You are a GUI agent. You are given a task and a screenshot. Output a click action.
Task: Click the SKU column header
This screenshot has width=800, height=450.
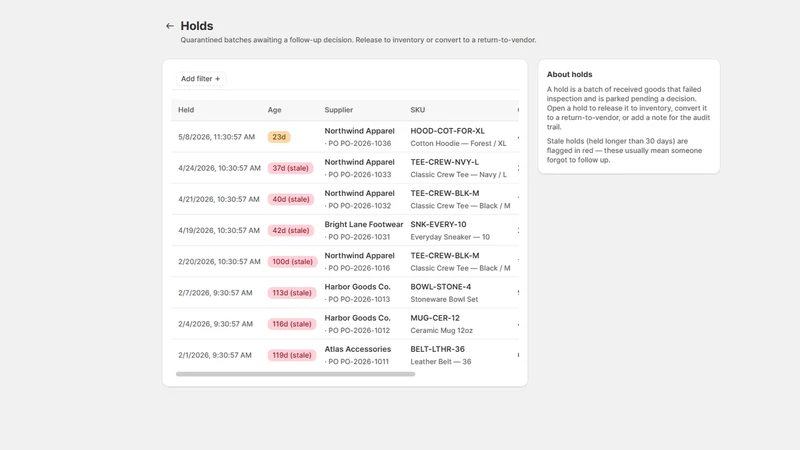tap(417, 110)
